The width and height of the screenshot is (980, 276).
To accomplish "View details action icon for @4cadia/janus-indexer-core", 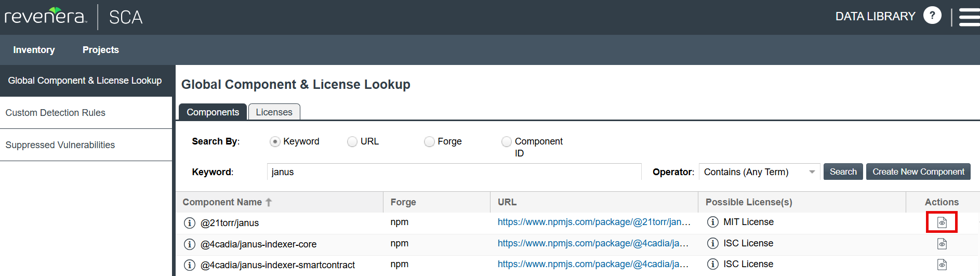I will (942, 244).
